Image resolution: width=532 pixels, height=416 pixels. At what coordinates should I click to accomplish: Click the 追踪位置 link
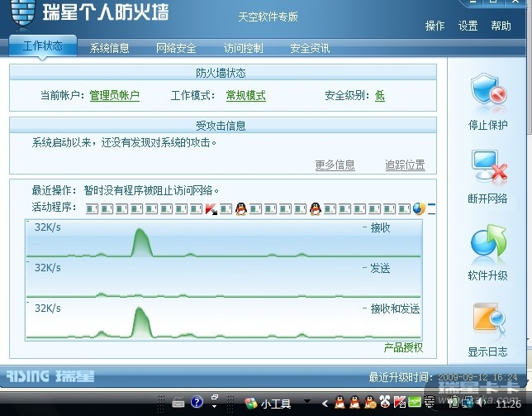click(x=405, y=165)
